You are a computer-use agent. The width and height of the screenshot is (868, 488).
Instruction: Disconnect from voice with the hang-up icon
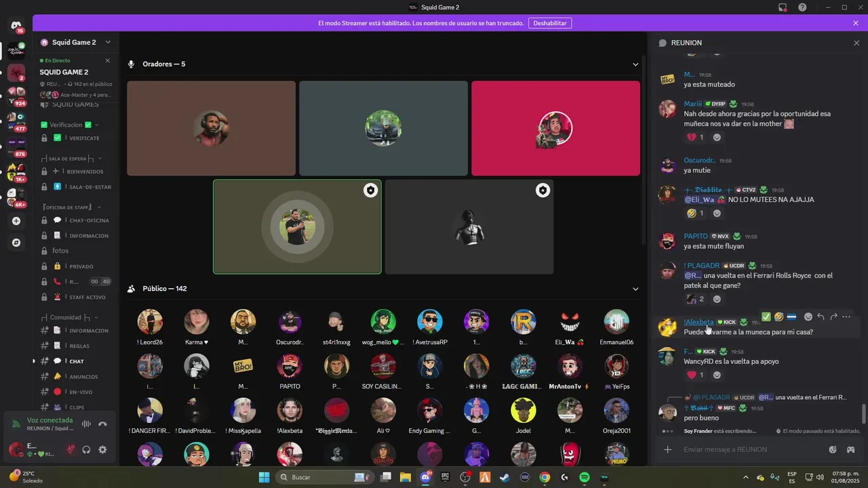point(102,424)
